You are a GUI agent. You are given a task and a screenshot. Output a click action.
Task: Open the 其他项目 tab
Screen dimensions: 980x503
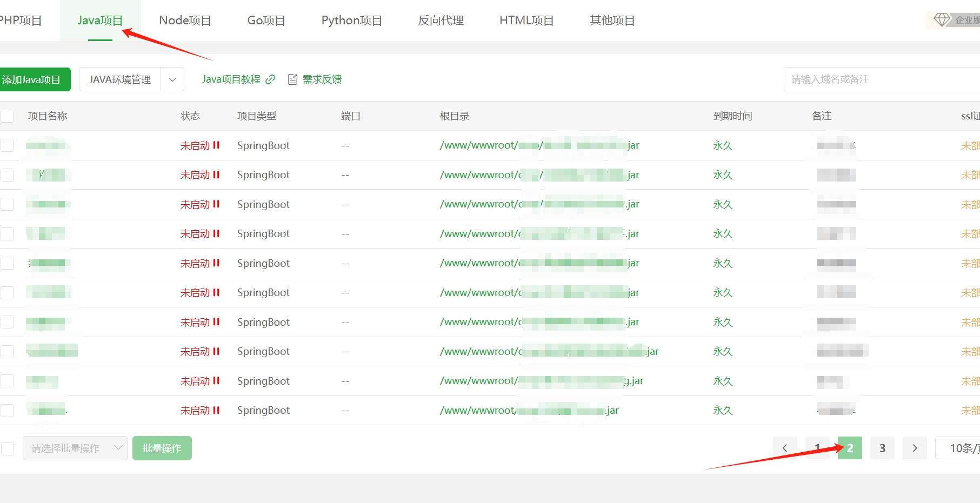[612, 21]
